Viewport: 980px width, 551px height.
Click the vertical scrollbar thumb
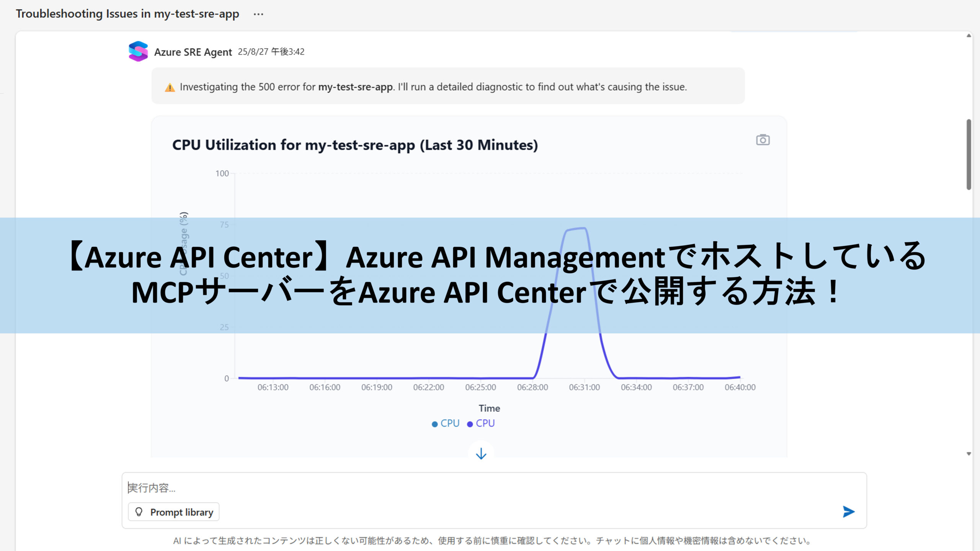coord(969,155)
